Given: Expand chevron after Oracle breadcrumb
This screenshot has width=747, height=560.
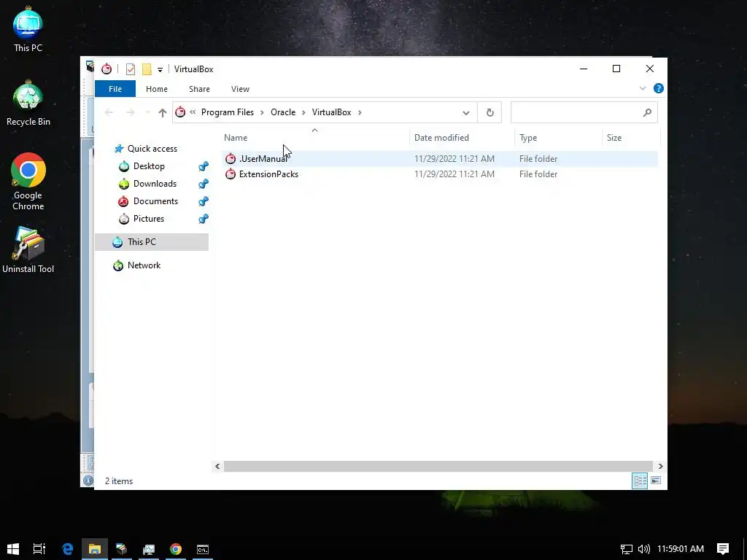Looking at the screenshot, I should 303,112.
